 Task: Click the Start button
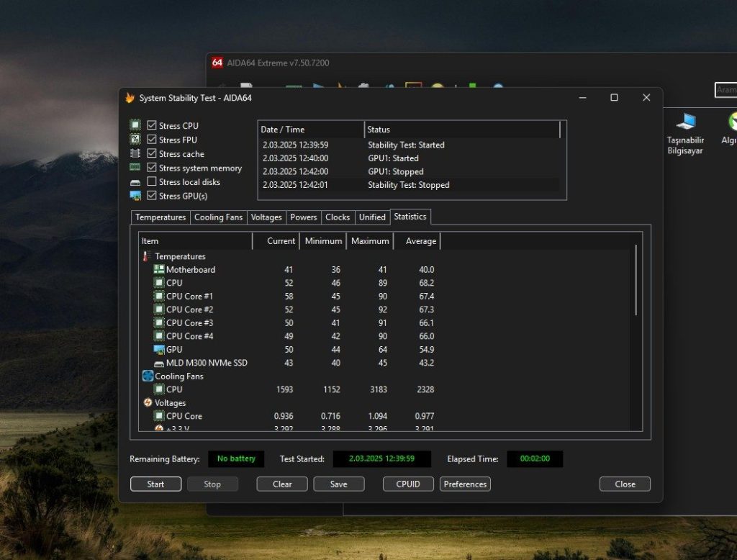point(155,484)
